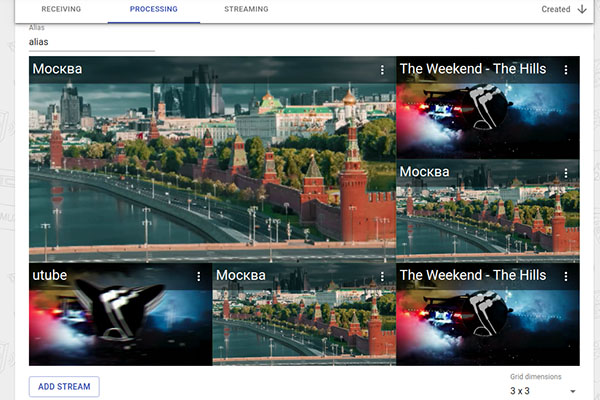The image size is (600, 400).
Task: Open options menu of the utube tile
Action: click(x=199, y=276)
